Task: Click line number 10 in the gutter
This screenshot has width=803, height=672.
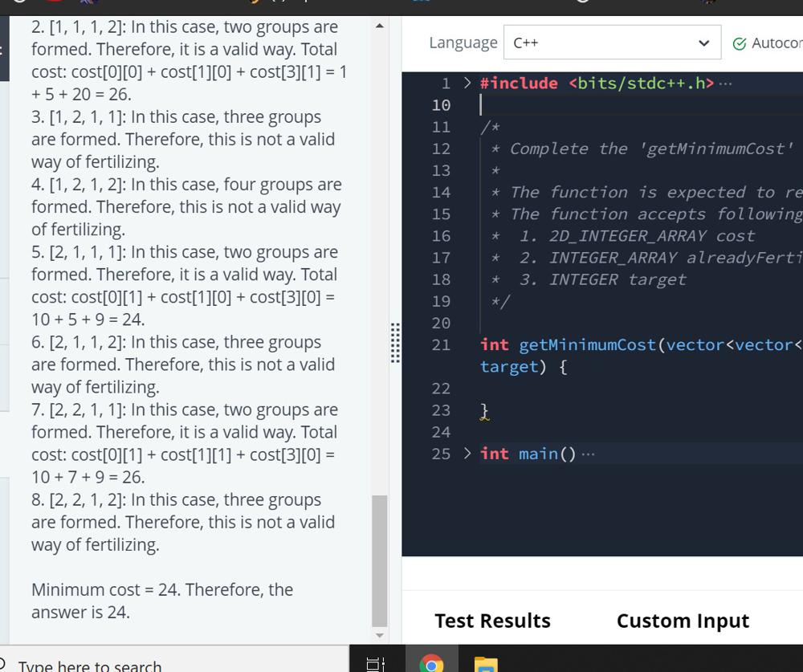Action: 440,105
